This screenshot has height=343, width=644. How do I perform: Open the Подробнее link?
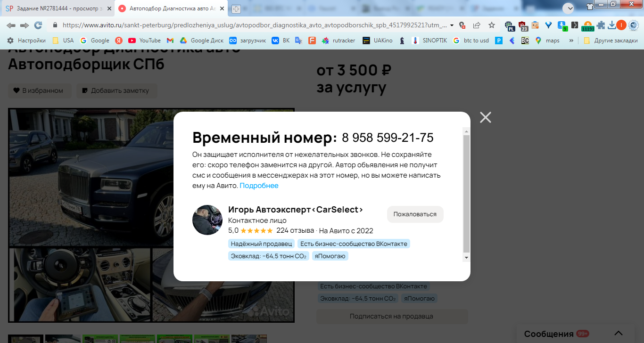pyautogui.click(x=259, y=186)
